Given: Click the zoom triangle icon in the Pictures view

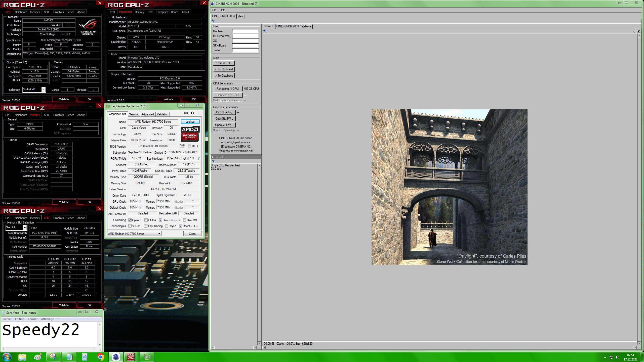Looking at the screenshot, I should pyautogui.click(x=639, y=31).
